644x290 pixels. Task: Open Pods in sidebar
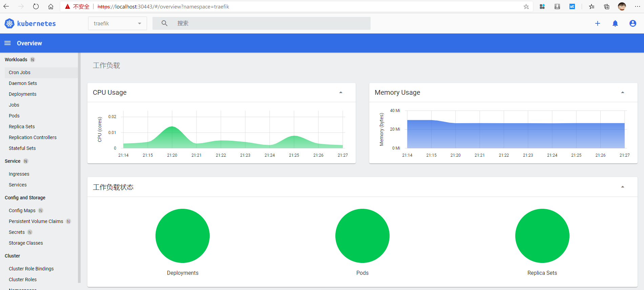tap(14, 116)
